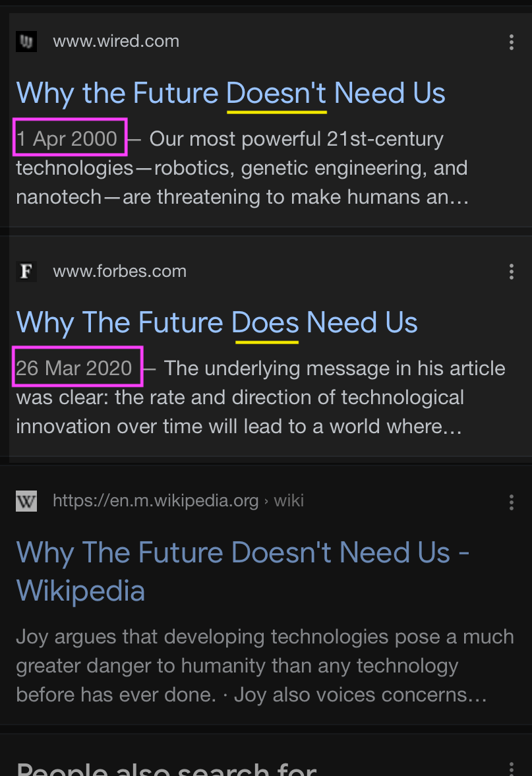The width and height of the screenshot is (532, 776).
Task: Click the Wired snippet about 21st-century technologies
Action: tap(241, 168)
